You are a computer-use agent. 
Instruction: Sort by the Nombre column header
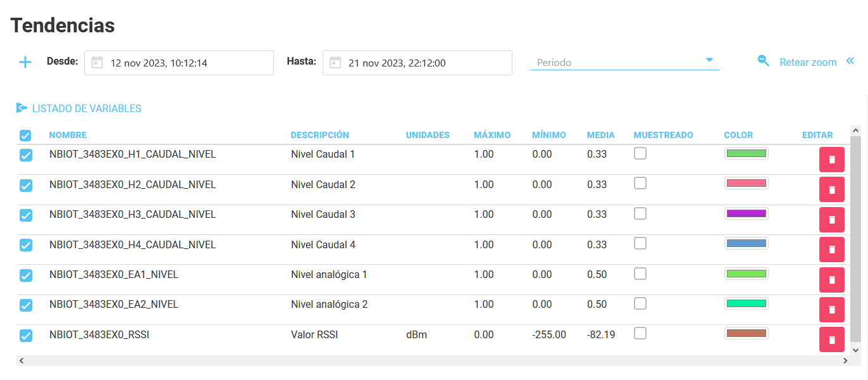point(68,135)
